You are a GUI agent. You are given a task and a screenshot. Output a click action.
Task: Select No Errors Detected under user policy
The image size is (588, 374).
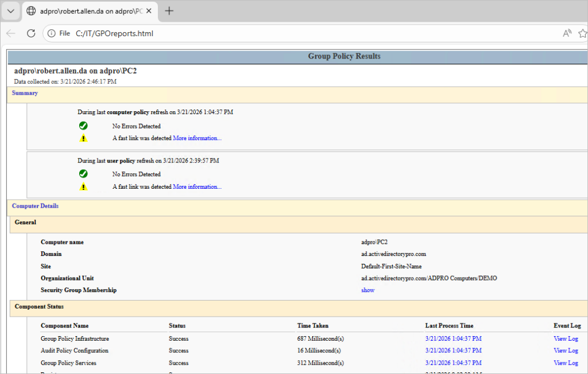137,174
